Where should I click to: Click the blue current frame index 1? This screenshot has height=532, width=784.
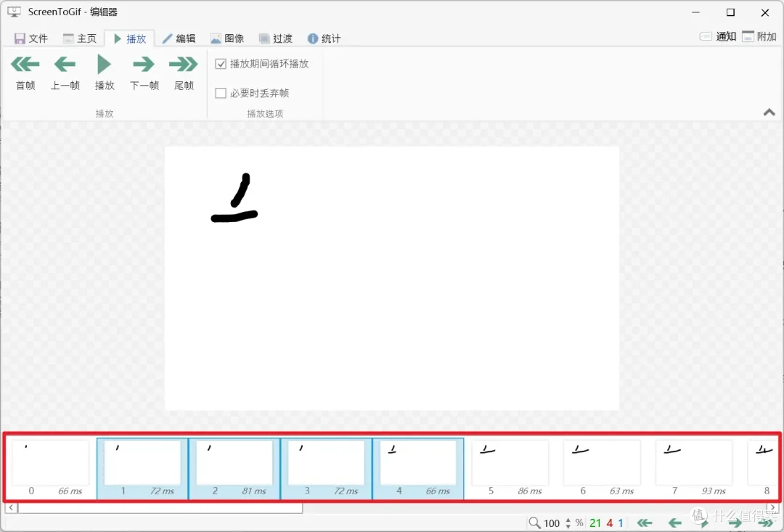pyautogui.click(x=621, y=523)
